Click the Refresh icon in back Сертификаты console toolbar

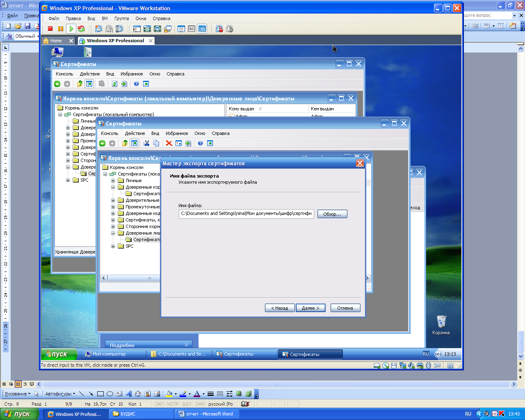click(114, 84)
